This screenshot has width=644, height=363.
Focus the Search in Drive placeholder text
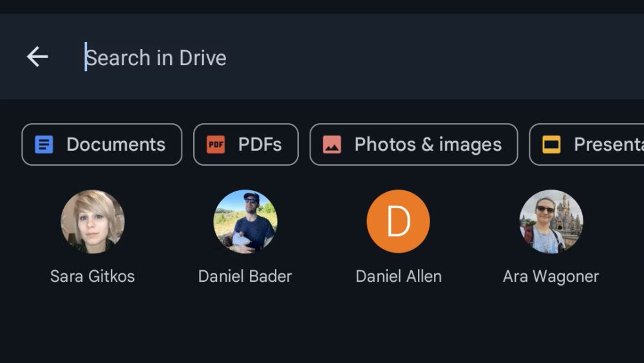pos(156,57)
